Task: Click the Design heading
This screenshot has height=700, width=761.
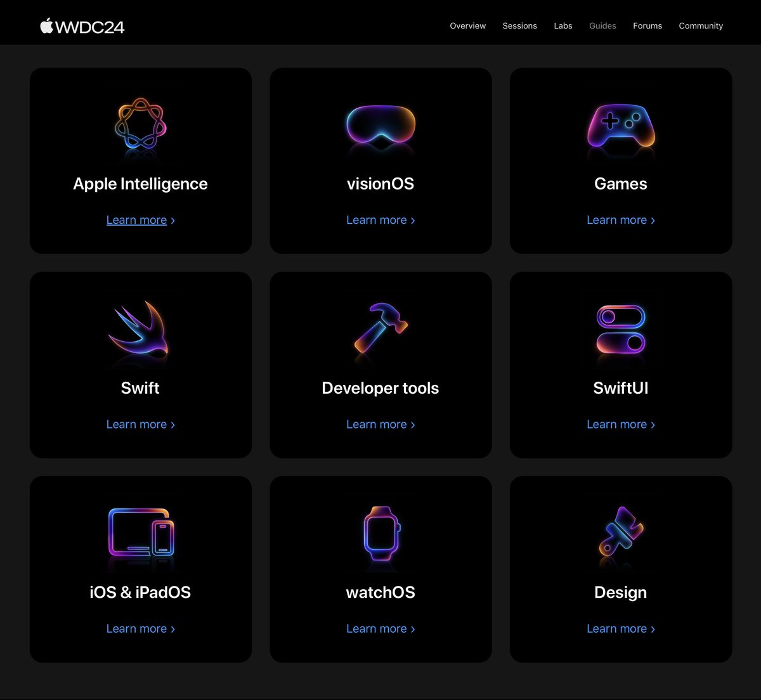Action: tap(621, 592)
